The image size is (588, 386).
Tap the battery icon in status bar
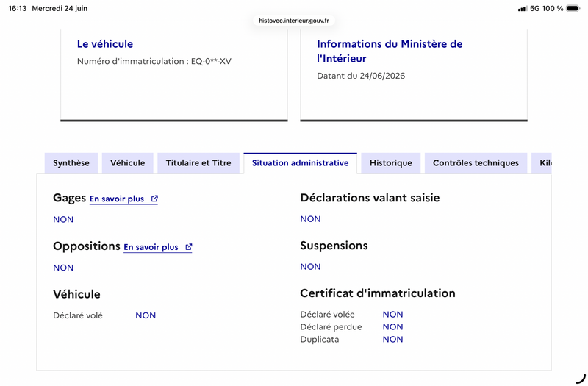tap(573, 8)
